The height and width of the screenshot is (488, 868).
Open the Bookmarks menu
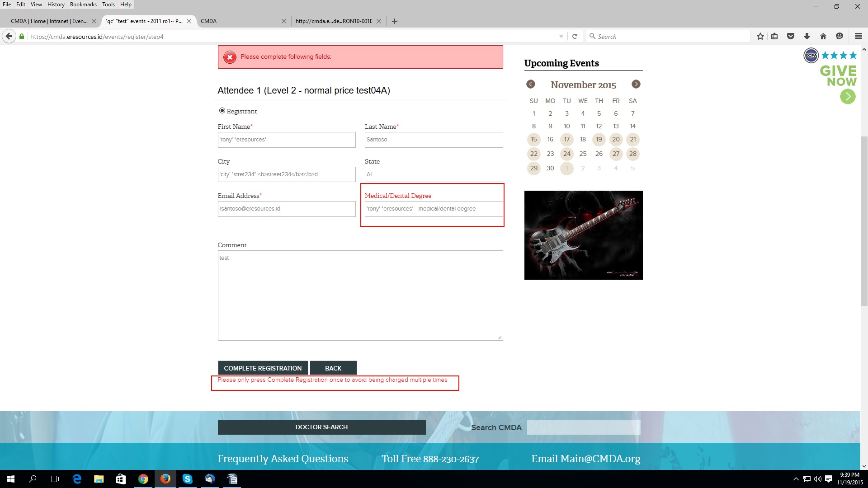[83, 5]
